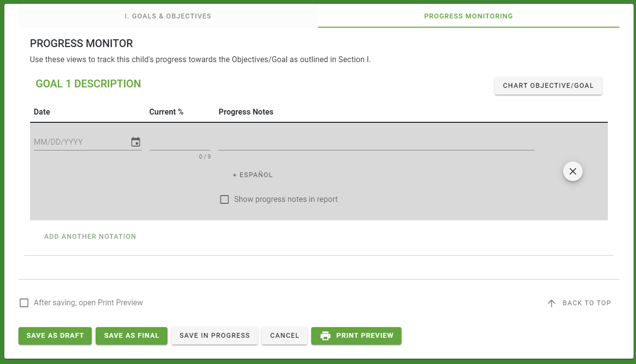Viewport: 636px width, 364px height.
Task: Cancel the progress monitor form
Action: point(285,336)
